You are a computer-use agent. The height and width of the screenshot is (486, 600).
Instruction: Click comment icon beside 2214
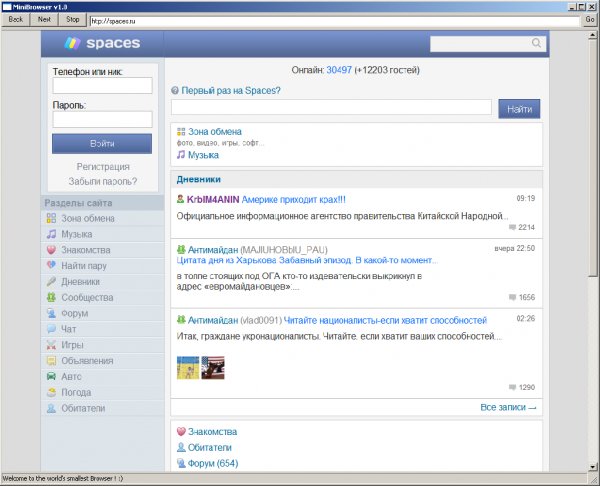[512, 227]
